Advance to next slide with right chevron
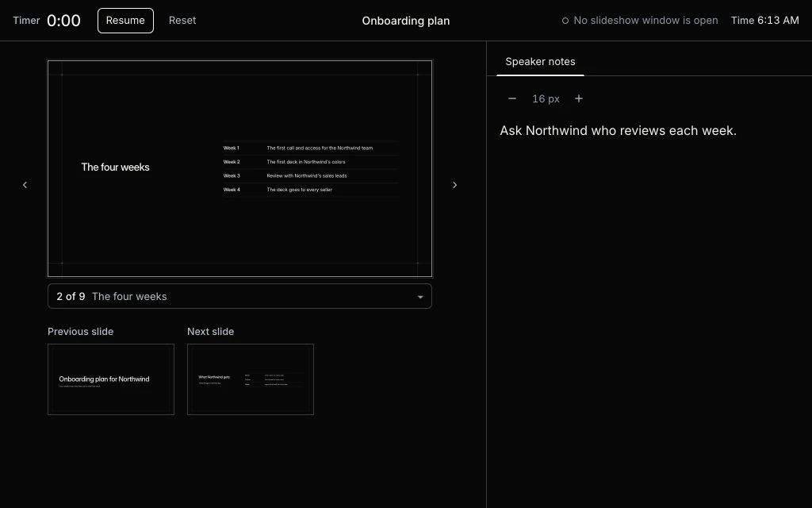This screenshot has width=812, height=508. (454, 185)
